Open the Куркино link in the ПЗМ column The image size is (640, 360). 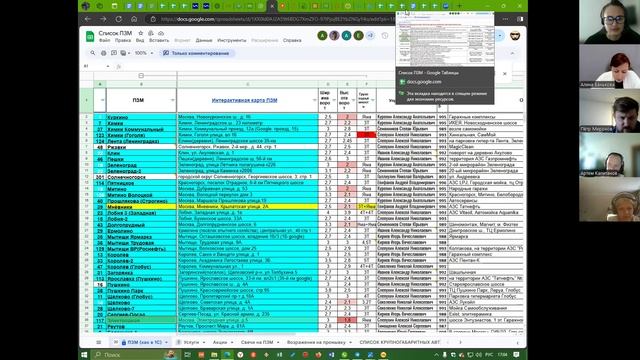tap(118, 117)
